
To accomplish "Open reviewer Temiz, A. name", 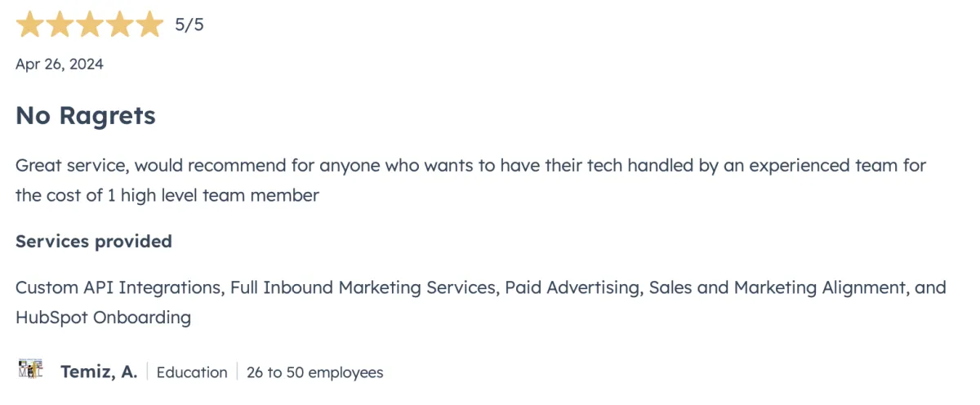I will pyautogui.click(x=99, y=372).
